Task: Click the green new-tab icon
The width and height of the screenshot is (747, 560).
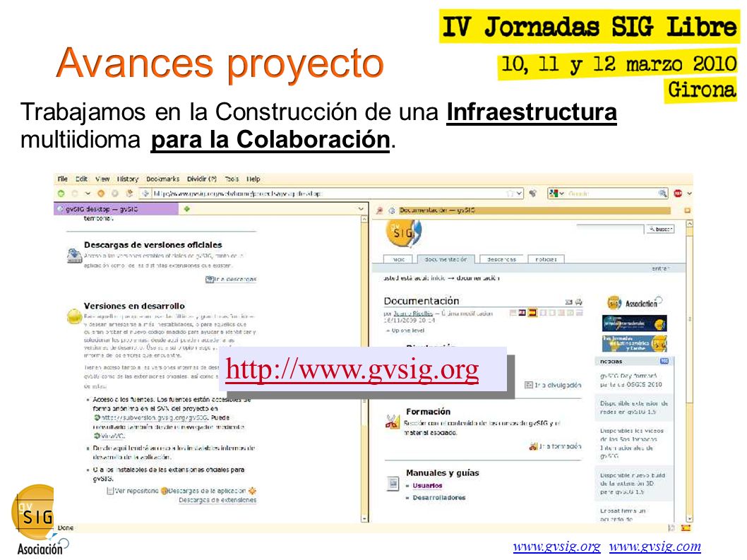Action: click(x=186, y=209)
